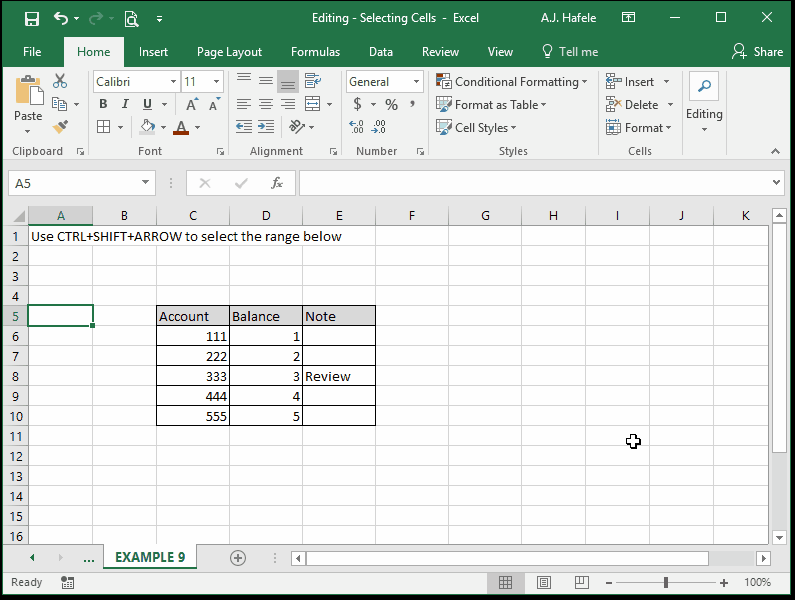Wrap text in the cell

tap(312, 81)
